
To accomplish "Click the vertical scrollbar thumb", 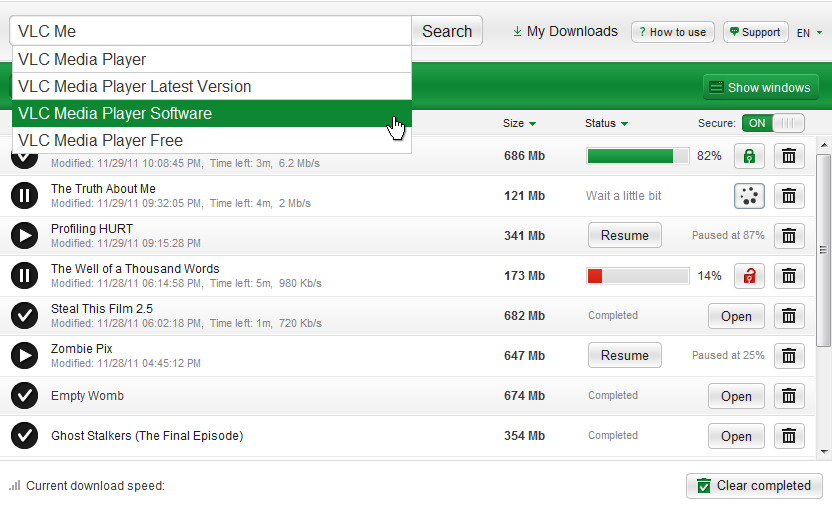I will point(824,250).
